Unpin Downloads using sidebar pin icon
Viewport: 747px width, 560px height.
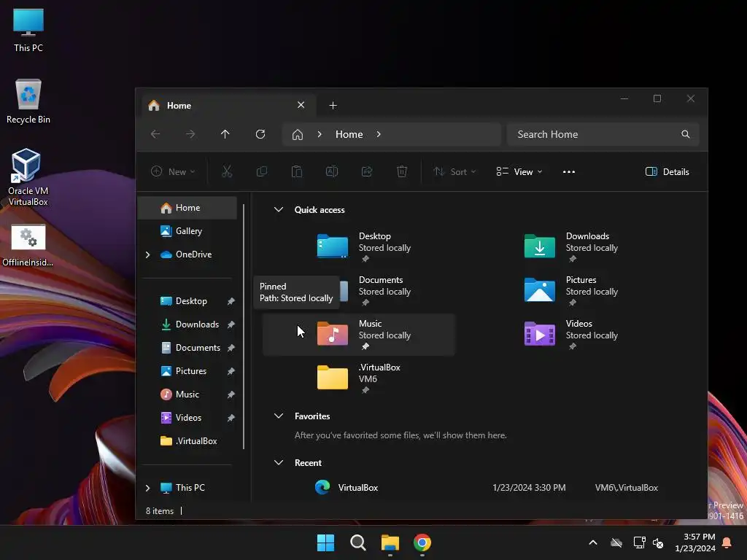click(x=231, y=324)
